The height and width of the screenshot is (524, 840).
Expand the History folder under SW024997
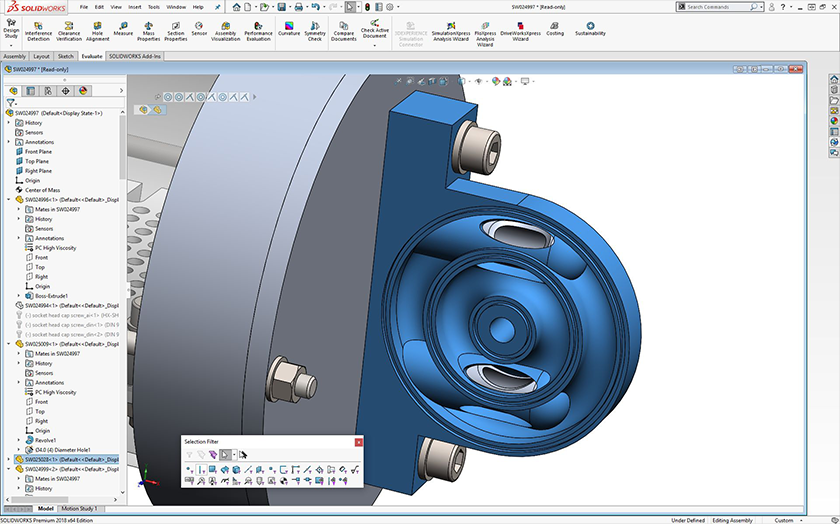(9, 123)
